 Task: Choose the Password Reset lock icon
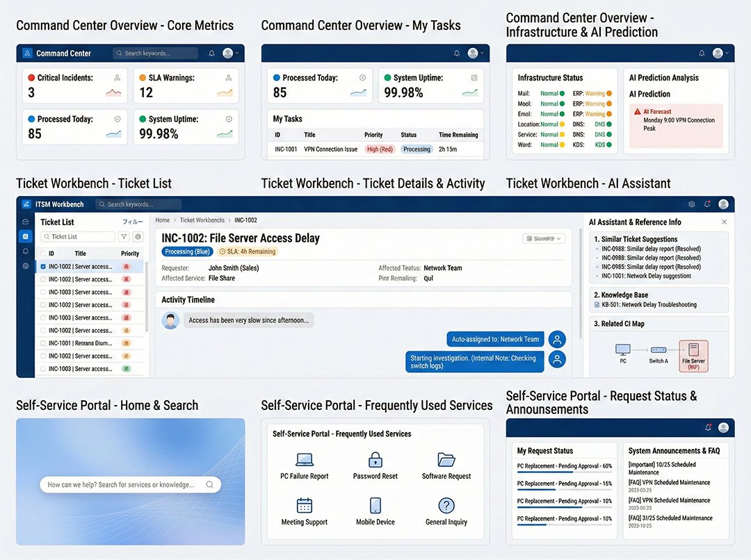tap(375, 459)
